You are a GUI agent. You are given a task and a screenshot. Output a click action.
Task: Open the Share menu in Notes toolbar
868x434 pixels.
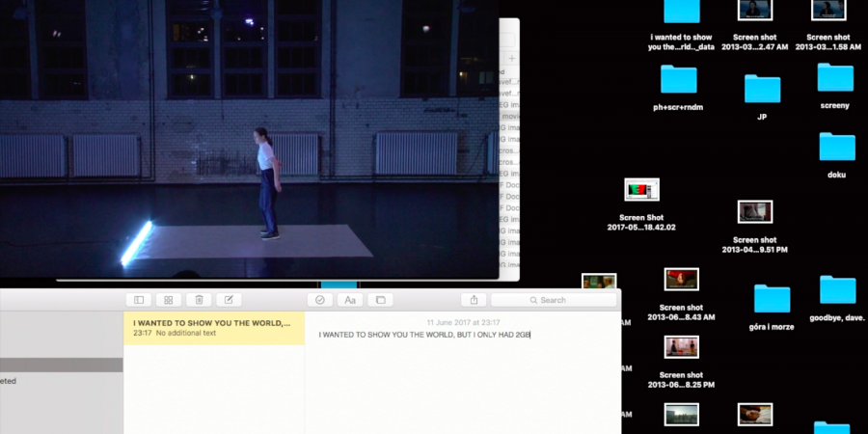pos(474,300)
